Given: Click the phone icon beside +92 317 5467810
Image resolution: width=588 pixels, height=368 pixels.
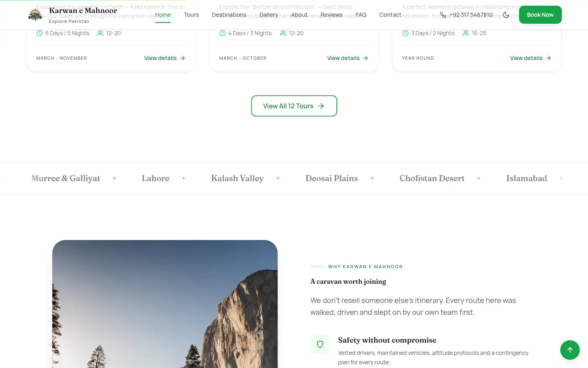Looking at the screenshot, I should 443,15.
